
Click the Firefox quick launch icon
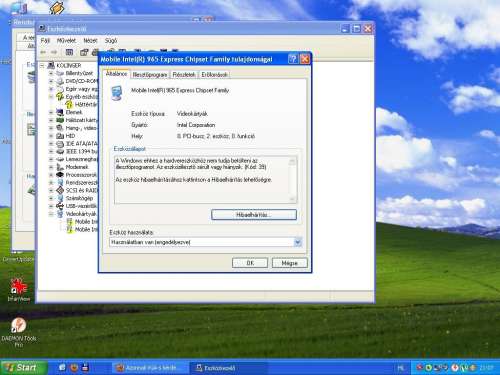tap(74, 367)
